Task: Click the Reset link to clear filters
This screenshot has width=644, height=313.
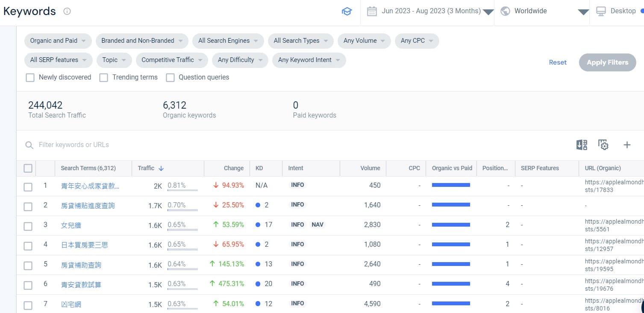Action: point(557,62)
